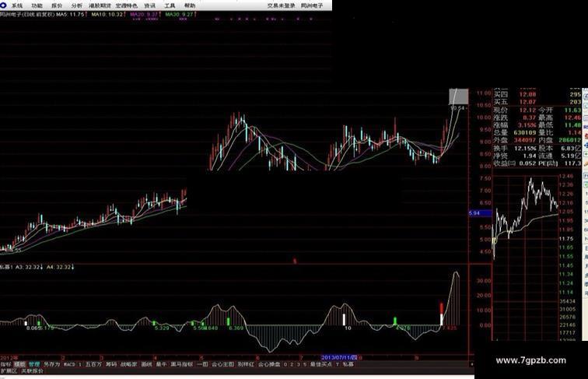Open the 系统 menu

coord(17,5)
